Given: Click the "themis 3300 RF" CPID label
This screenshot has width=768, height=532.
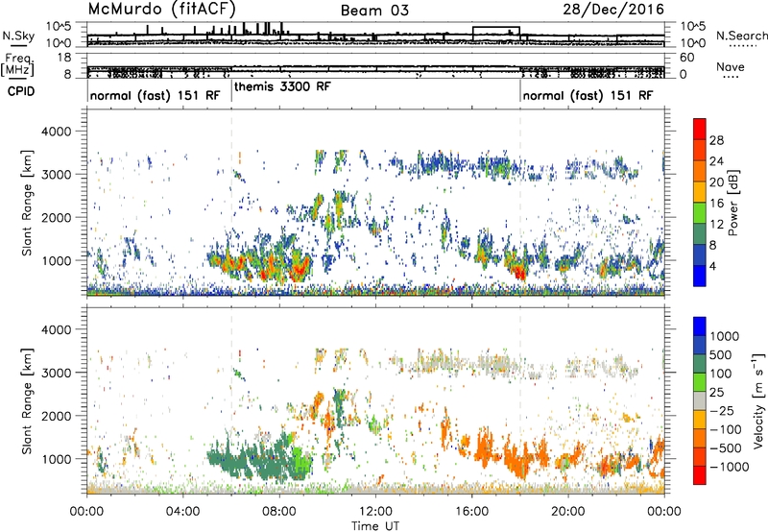Looking at the screenshot, I should tap(282, 86).
